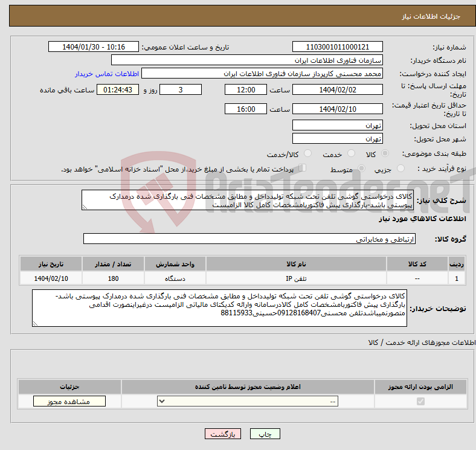Click remaining time field 01:24:43
The height and width of the screenshot is (450, 476).
[118, 89]
